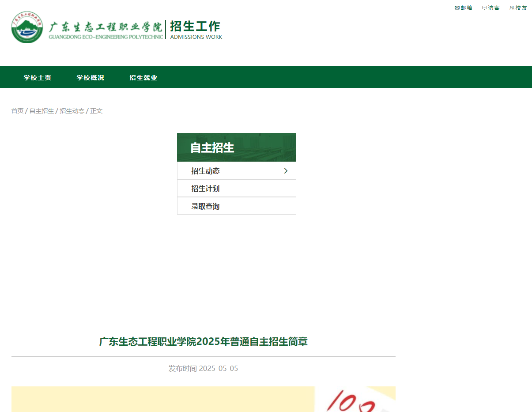Open the 2025年普通自主招生简章 article title
This screenshot has height=412, width=532.
pos(204,341)
